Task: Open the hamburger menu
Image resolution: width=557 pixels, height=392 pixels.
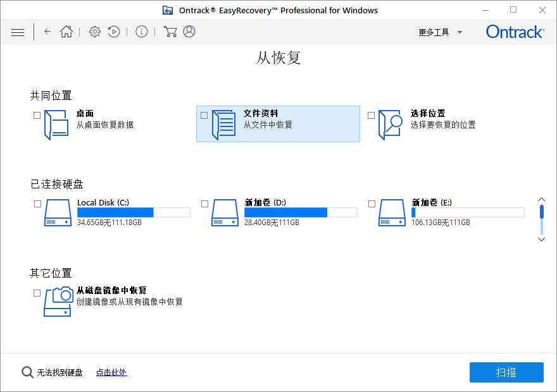Action: click(x=18, y=32)
